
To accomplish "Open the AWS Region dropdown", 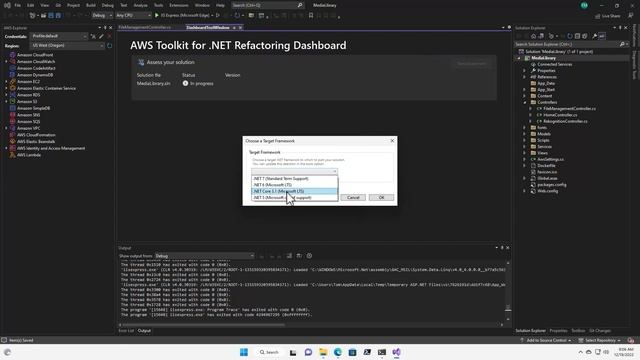I will [x=67, y=46].
